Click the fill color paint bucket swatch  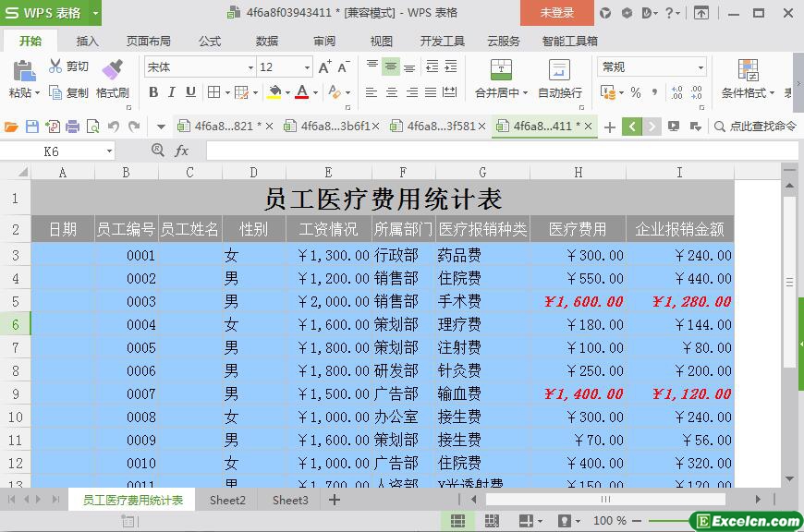click(274, 92)
